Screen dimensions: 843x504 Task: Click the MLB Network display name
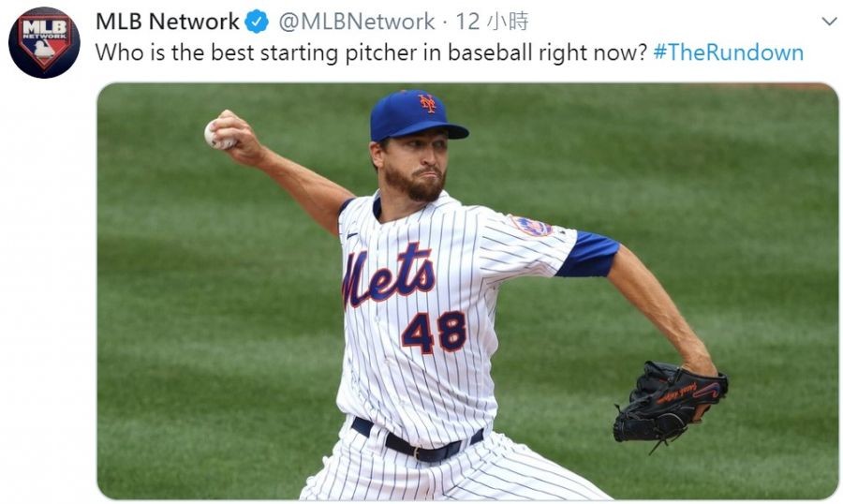[168, 22]
